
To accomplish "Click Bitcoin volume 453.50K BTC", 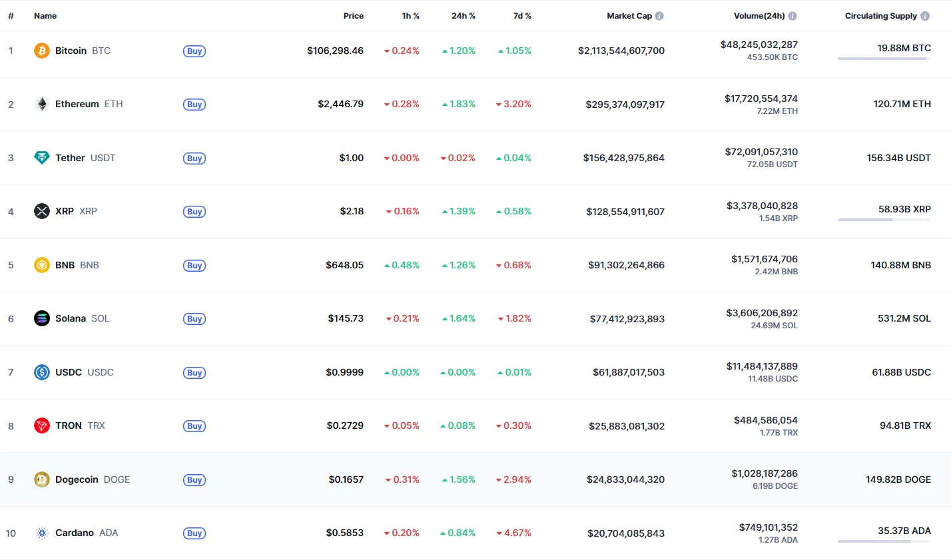I will pos(773,57).
